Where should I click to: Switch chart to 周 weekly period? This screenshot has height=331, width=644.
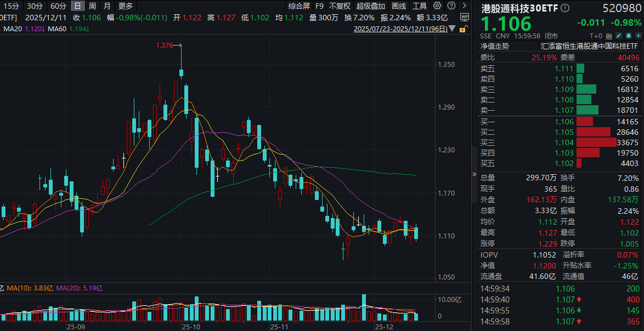click(x=92, y=6)
